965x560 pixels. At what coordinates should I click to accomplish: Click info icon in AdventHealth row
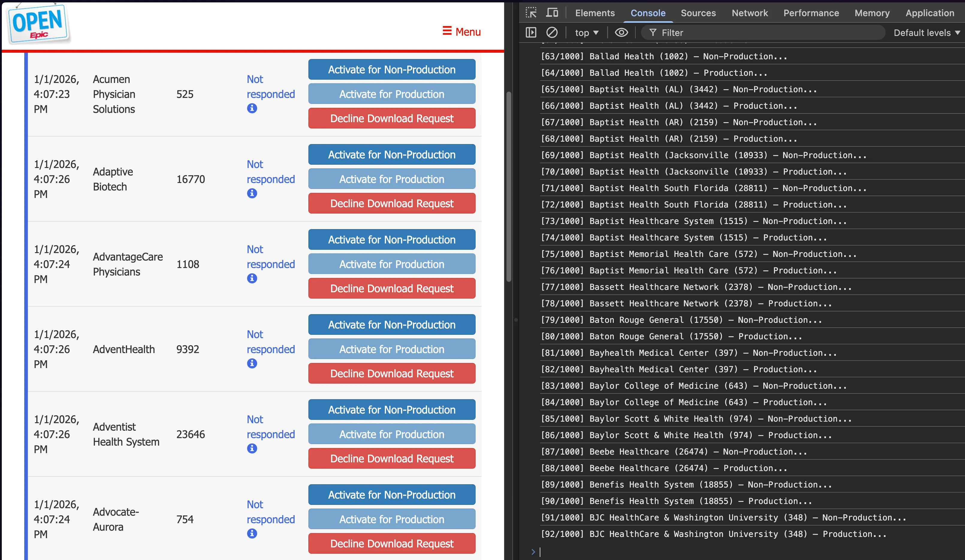tap(252, 363)
